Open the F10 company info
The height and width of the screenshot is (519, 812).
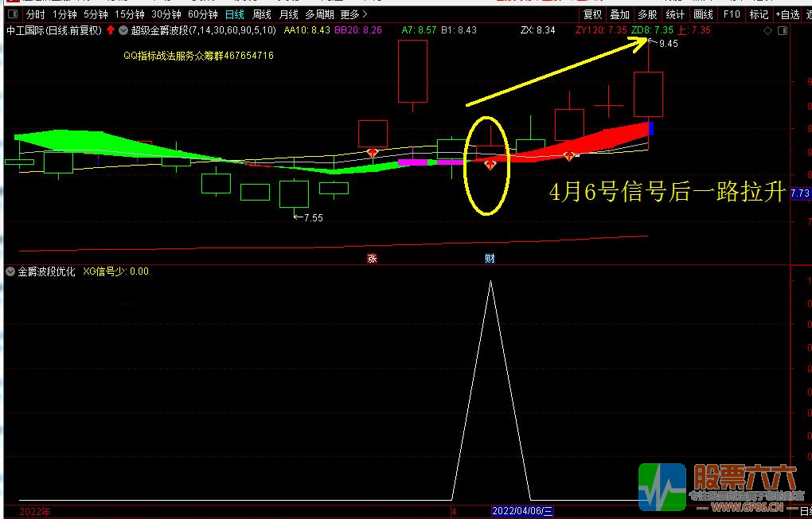tap(732, 14)
